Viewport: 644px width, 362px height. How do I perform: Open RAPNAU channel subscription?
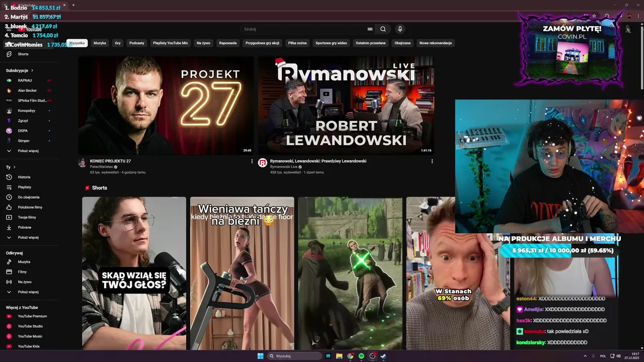[25, 80]
